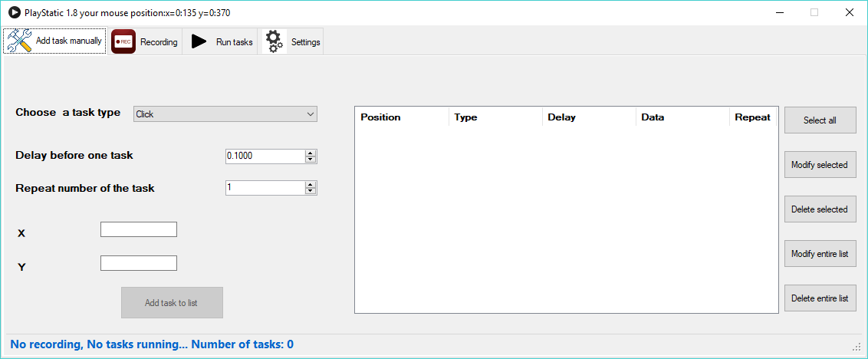Switch to the Run tasks tab
The height and width of the screenshot is (359, 868).
click(x=222, y=41)
